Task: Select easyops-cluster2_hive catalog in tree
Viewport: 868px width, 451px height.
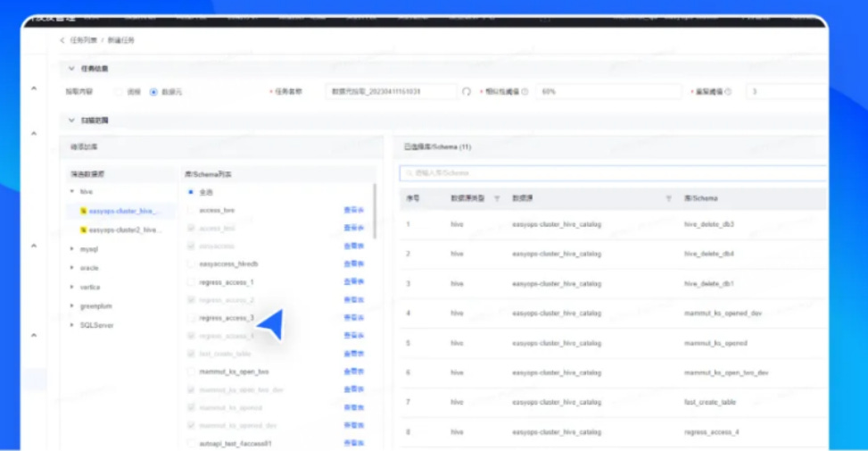Action: [125, 230]
